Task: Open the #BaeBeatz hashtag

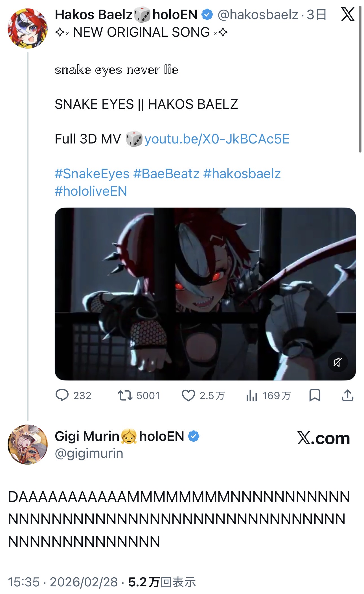Action: 166,174
